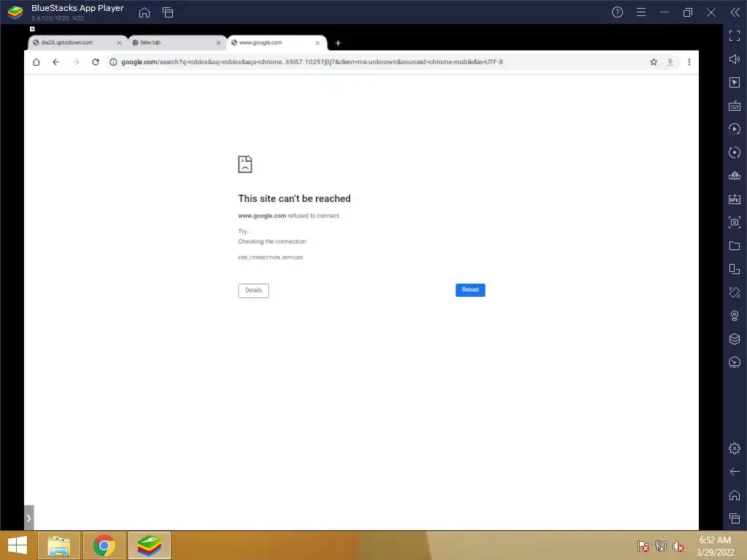
Task: Click the Install APK icon
Action: tap(735, 199)
